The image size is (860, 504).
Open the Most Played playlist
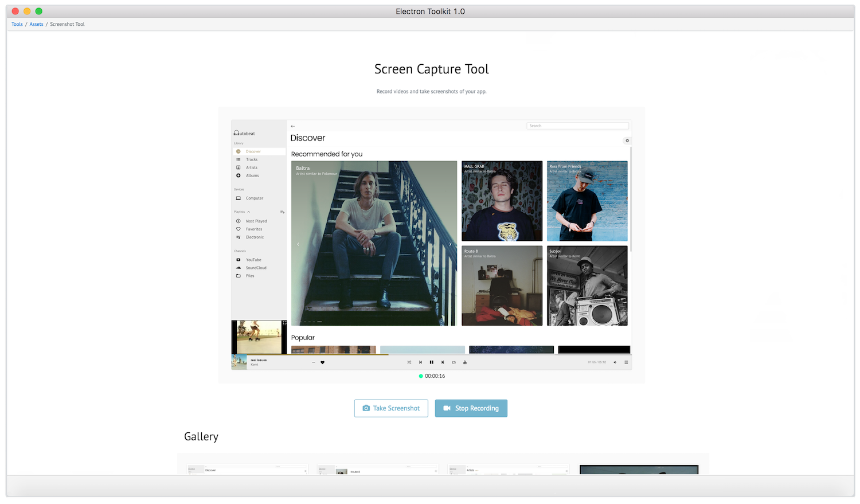(256, 221)
